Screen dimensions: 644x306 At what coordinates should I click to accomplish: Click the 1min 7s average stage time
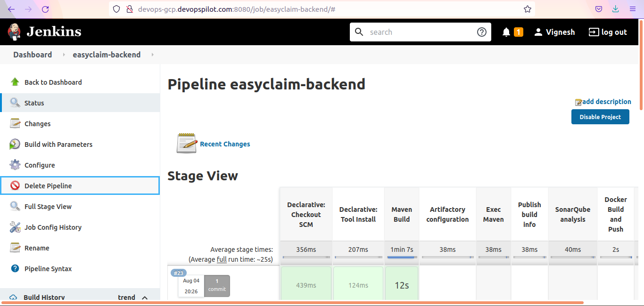[x=402, y=250]
